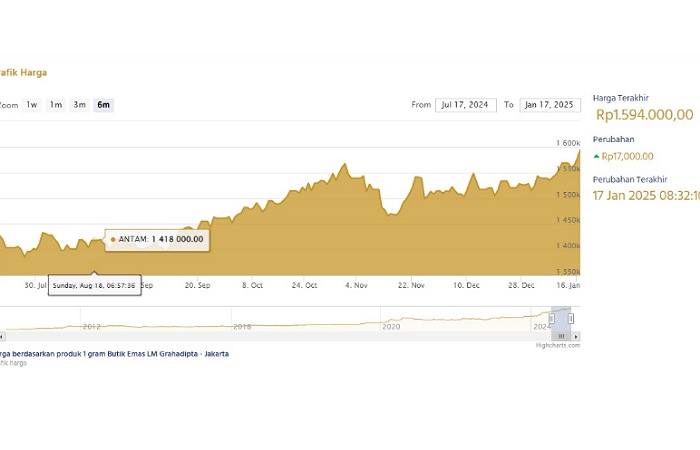Click the ANTAM price tooltip
This screenshot has height=450, width=700.
click(157, 240)
